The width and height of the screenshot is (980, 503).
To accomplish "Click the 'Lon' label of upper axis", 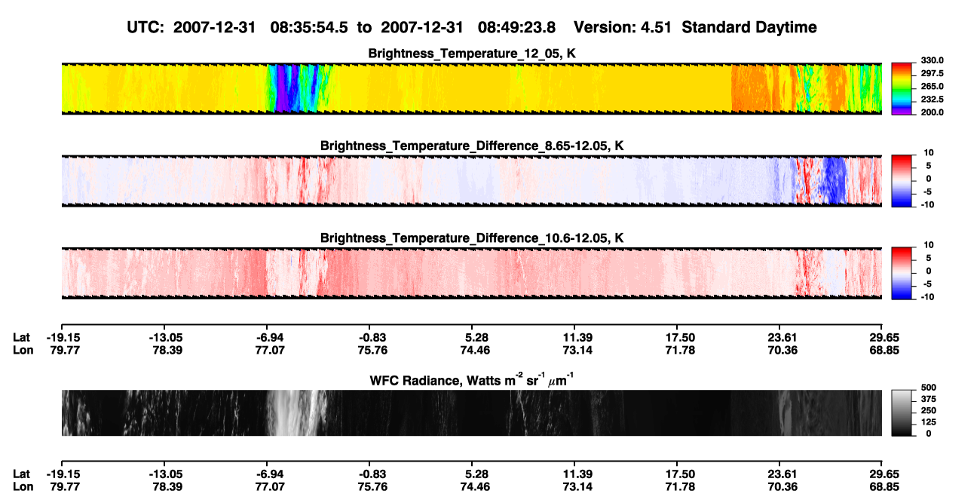I will [x=22, y=350].
